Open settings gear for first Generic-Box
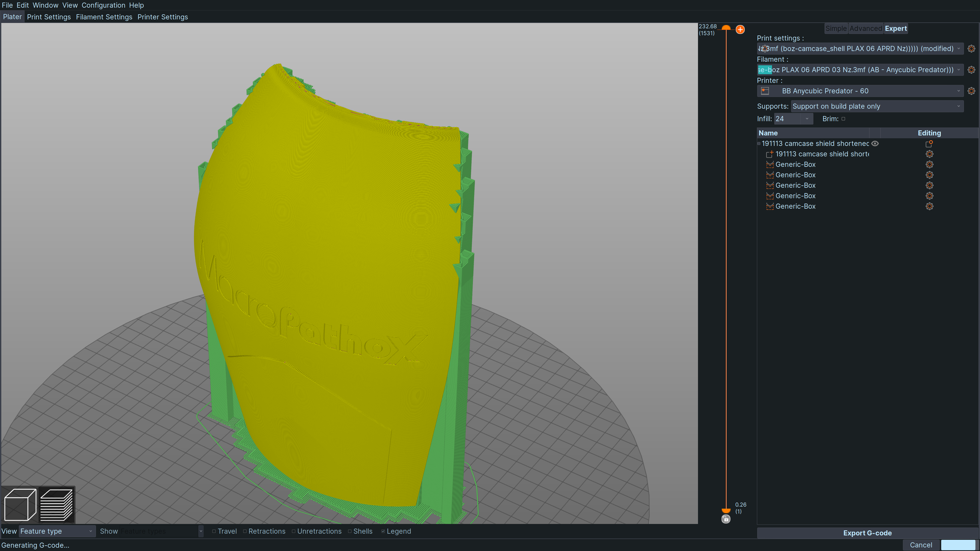The height and width of the screenshot is (551, 980). pyautogui.click(x=929, y=165)
